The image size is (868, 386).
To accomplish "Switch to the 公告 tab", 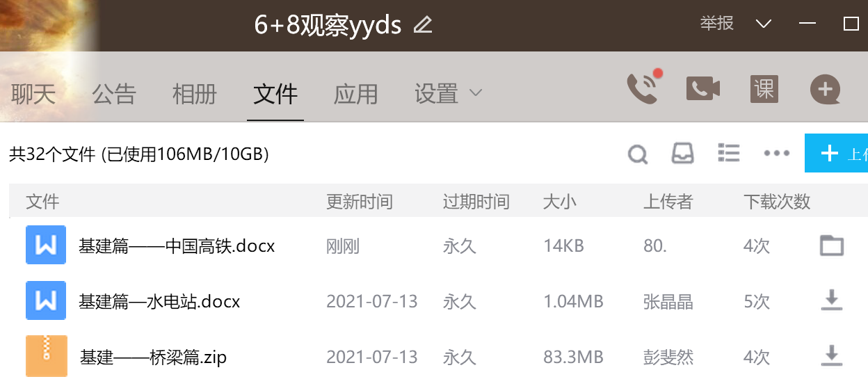I will [114, 94].
